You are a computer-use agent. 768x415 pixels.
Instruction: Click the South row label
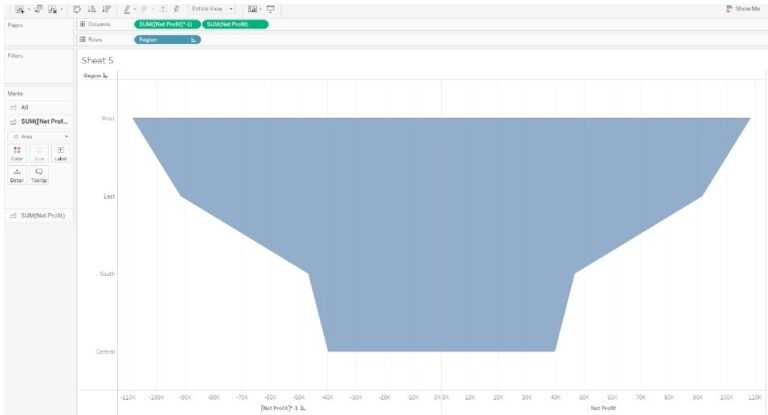click(x=107, y=274)
